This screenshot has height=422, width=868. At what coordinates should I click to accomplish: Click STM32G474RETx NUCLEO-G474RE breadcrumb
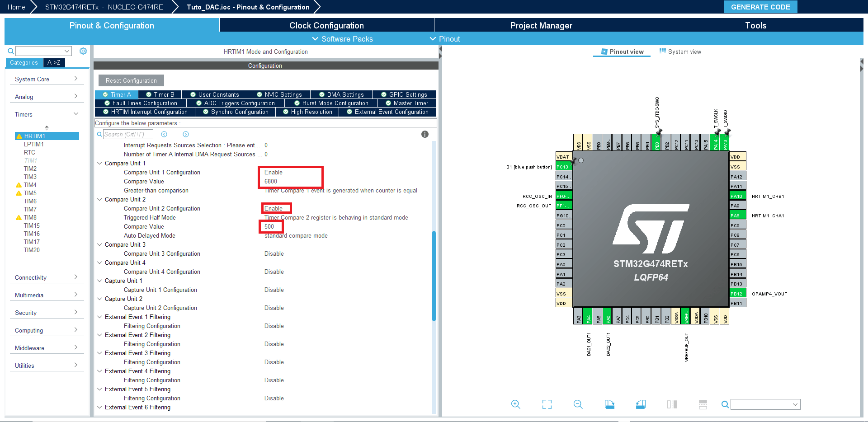coord(104,7)
